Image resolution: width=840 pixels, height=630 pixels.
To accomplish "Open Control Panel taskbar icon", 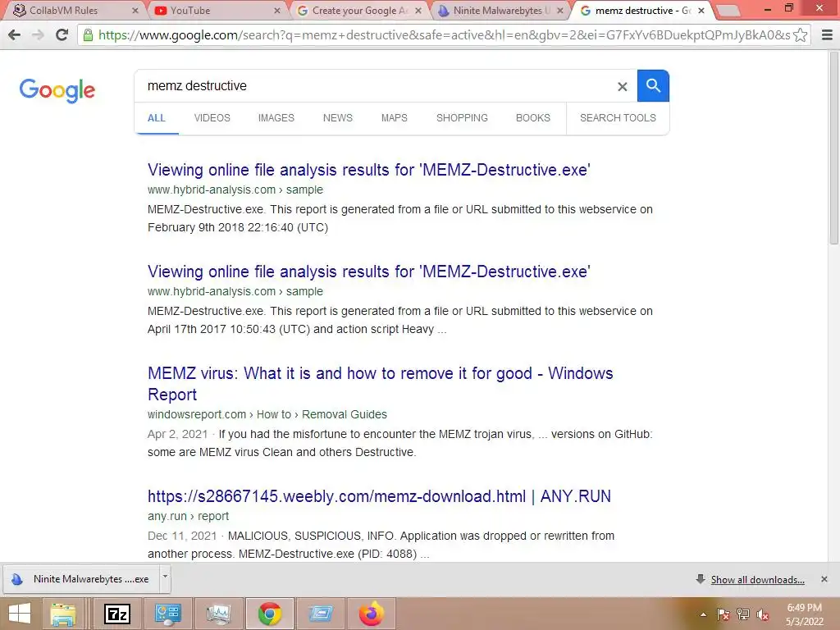I will point(167,614).
